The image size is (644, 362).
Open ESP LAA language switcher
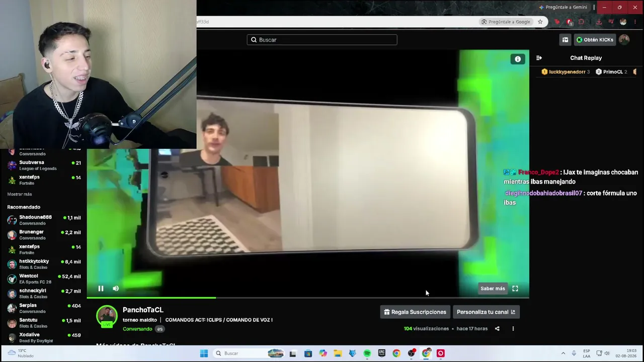[x=587, y=353]
